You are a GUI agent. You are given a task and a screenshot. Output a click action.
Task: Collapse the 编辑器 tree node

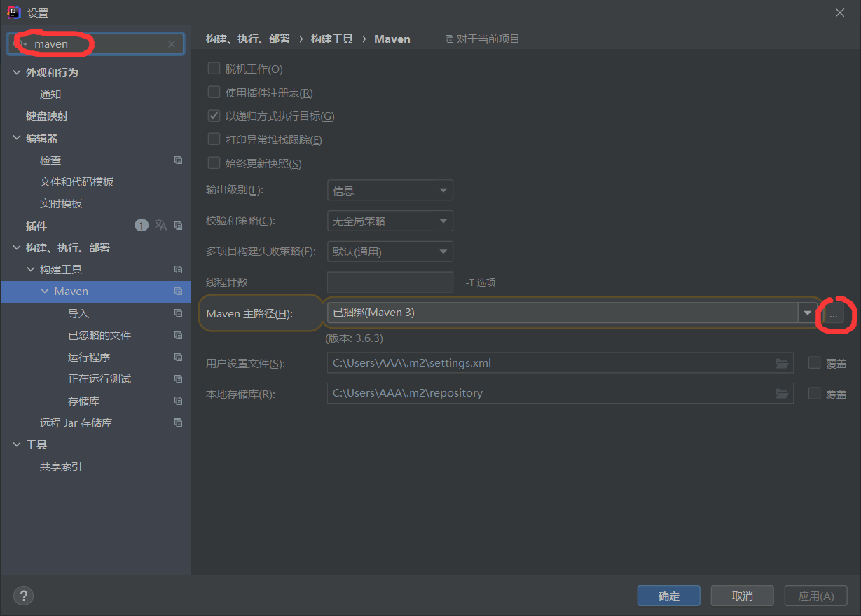17,138
